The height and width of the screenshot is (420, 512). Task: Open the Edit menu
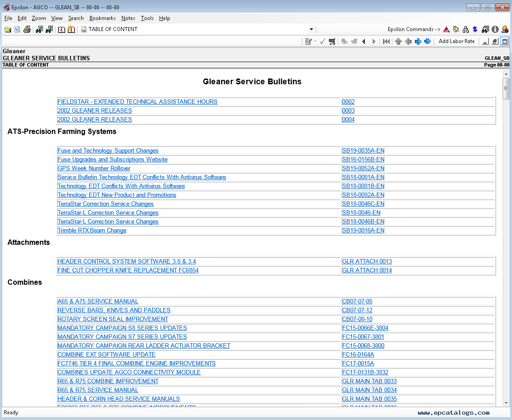[22, 18]
